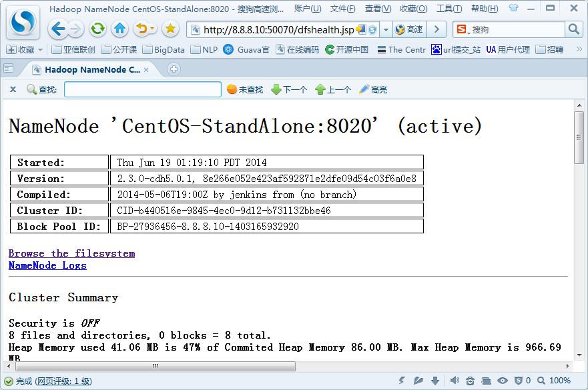
Task: Open favorites with the gold star icon
Action: (x=170, y=29)
